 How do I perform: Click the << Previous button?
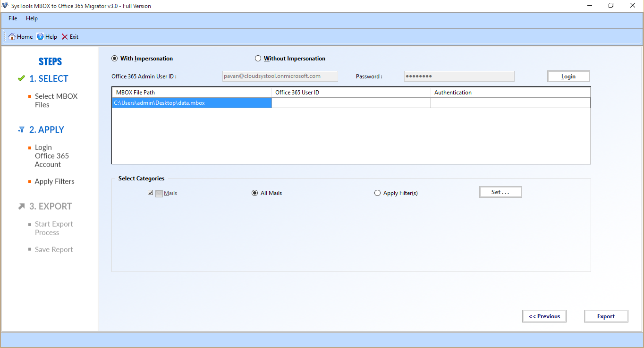[x=544, y=316]
